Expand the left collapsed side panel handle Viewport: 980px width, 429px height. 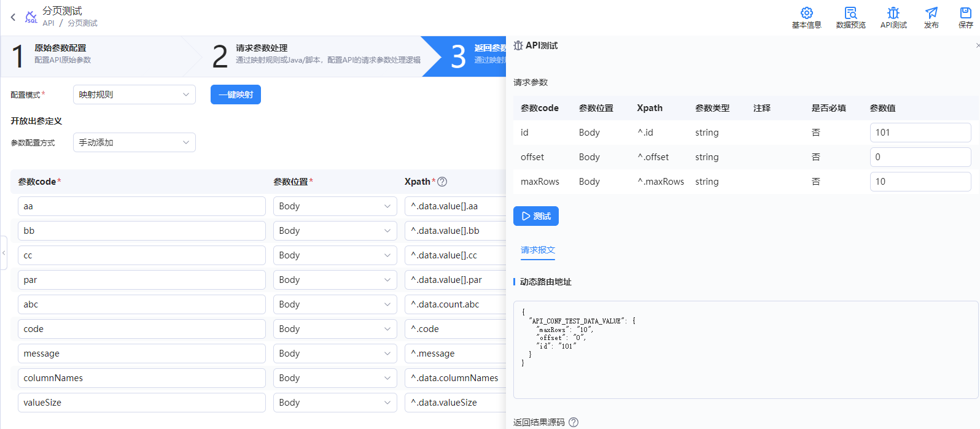4,253
